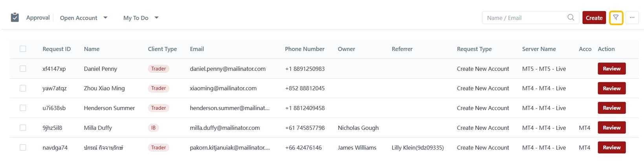Check the row for Milla Duffy

pyautogui.click(x=23, y=128)
